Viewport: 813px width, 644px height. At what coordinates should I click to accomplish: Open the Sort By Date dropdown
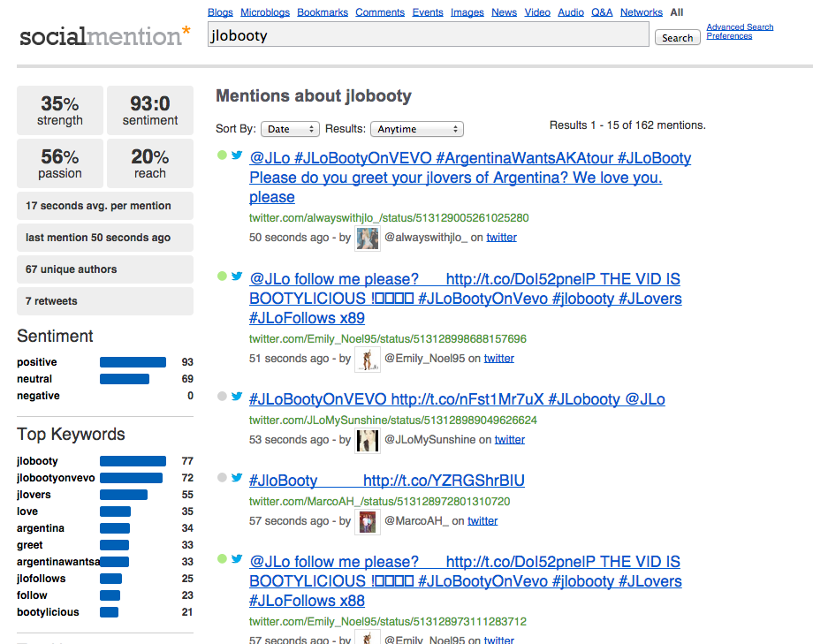290,129
